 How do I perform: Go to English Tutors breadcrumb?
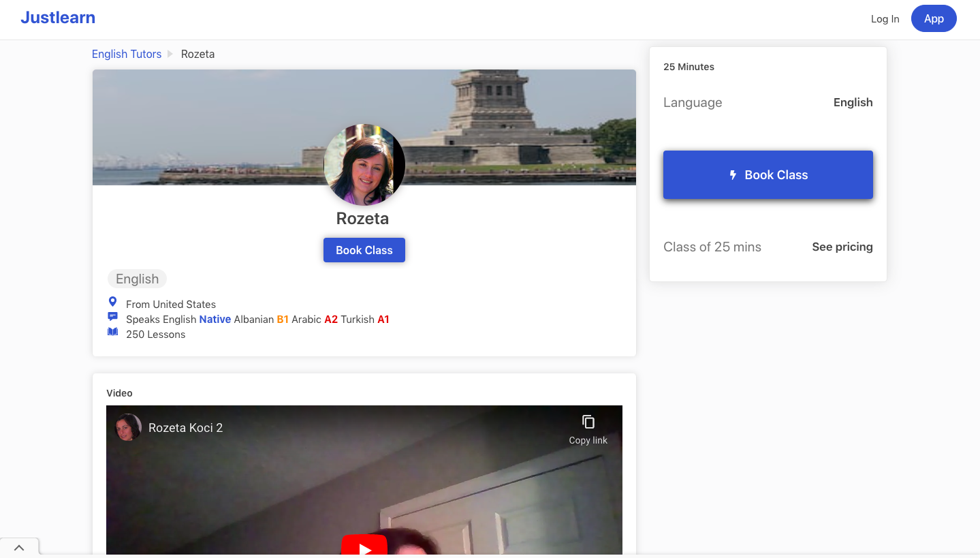click(x=127, y=54)
